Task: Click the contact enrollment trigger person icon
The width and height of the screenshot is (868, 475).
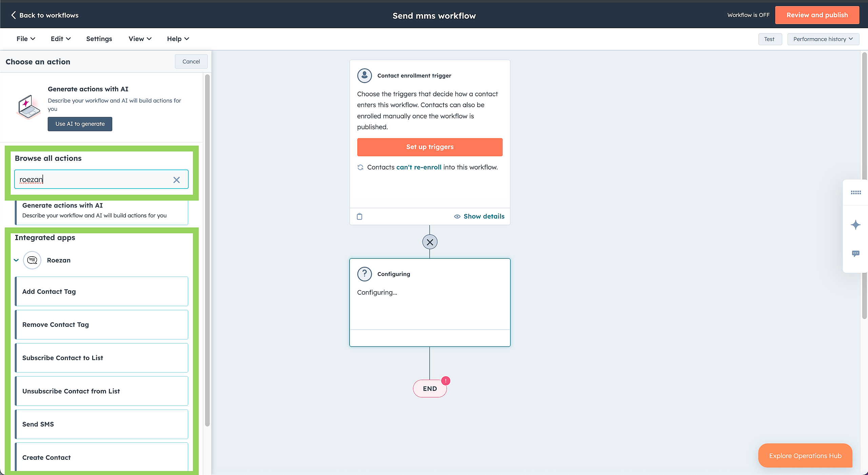Action: click(x=364, y=75)
